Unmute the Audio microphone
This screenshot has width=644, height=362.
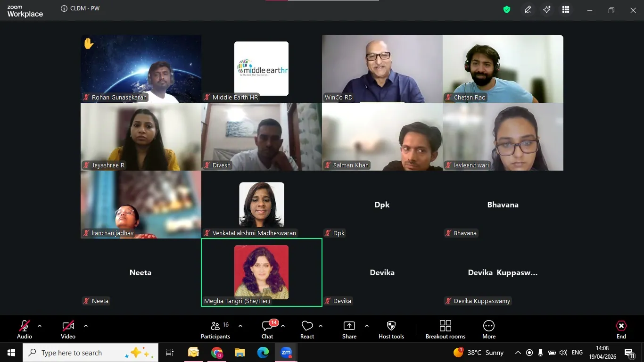(x=25, y=329)
